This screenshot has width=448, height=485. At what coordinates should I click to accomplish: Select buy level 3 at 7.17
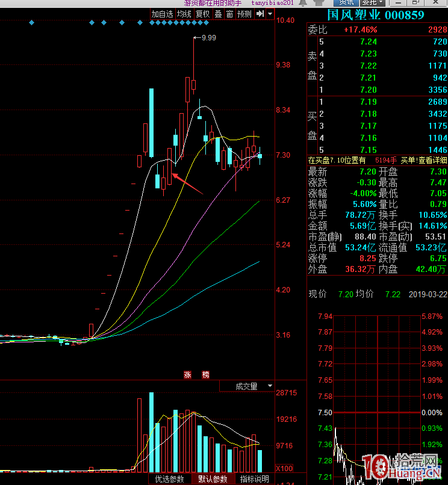(378, 126)
